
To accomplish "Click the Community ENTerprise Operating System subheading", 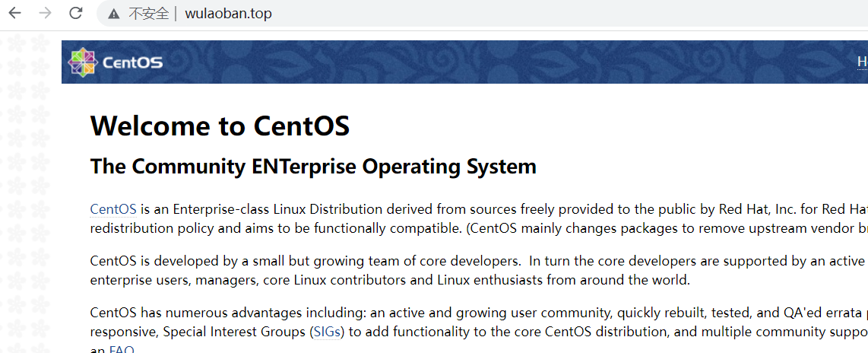I will point(313,167).
